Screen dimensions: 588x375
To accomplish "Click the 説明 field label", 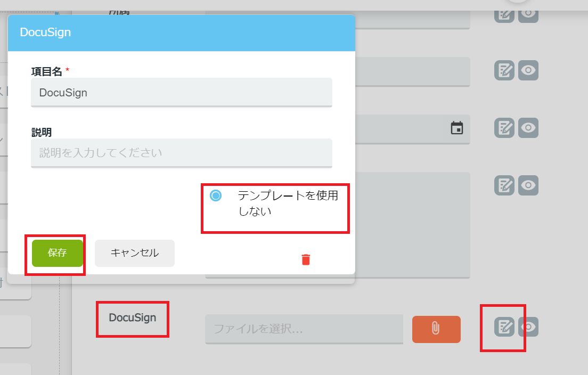I will (41, 133).
